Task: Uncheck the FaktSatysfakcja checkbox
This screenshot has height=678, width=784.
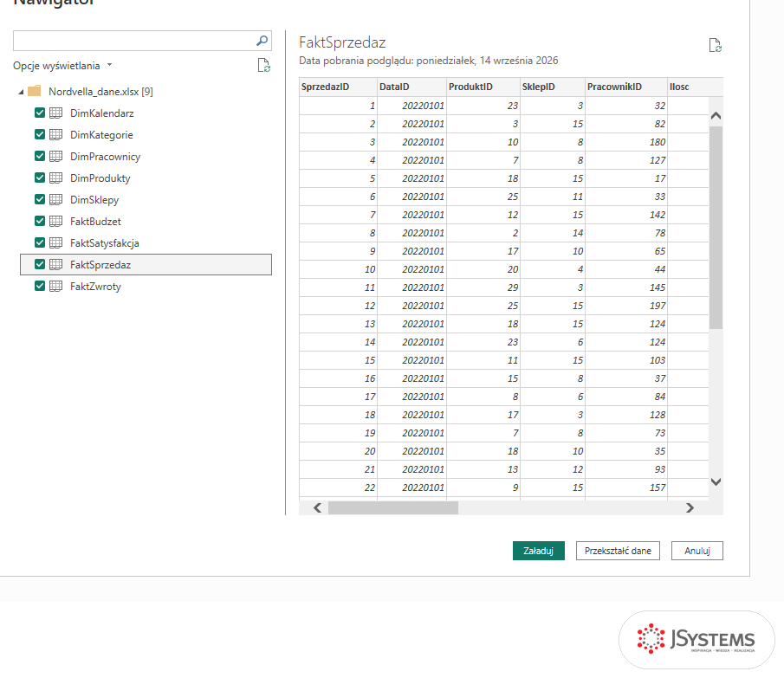Action: coord(40,242)
